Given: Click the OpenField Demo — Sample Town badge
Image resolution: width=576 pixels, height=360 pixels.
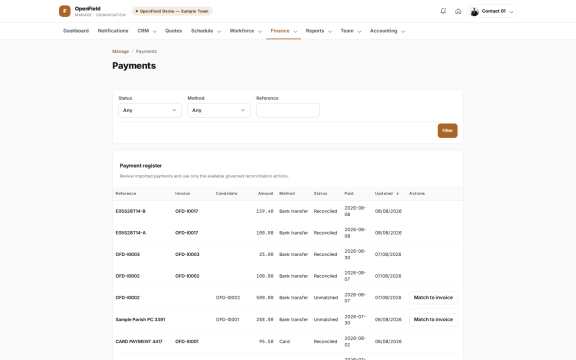Looking at the screenshot, I should [x=172, y=11].
